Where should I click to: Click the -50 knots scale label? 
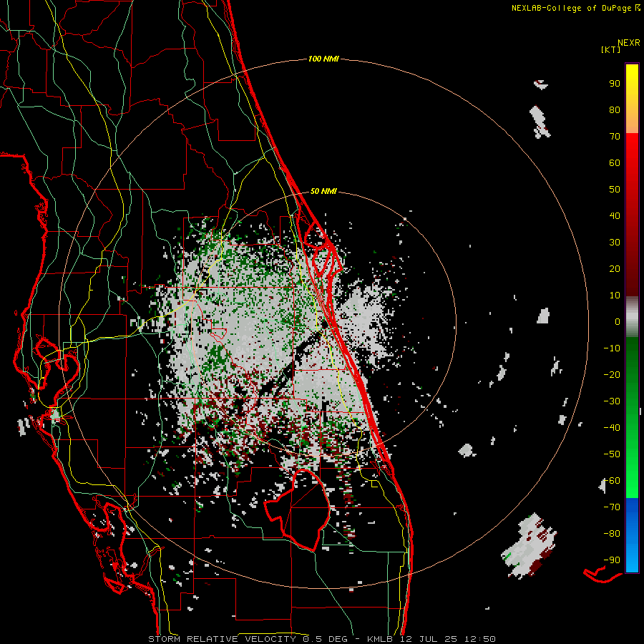pyautogui.click(x=612, y=454)
